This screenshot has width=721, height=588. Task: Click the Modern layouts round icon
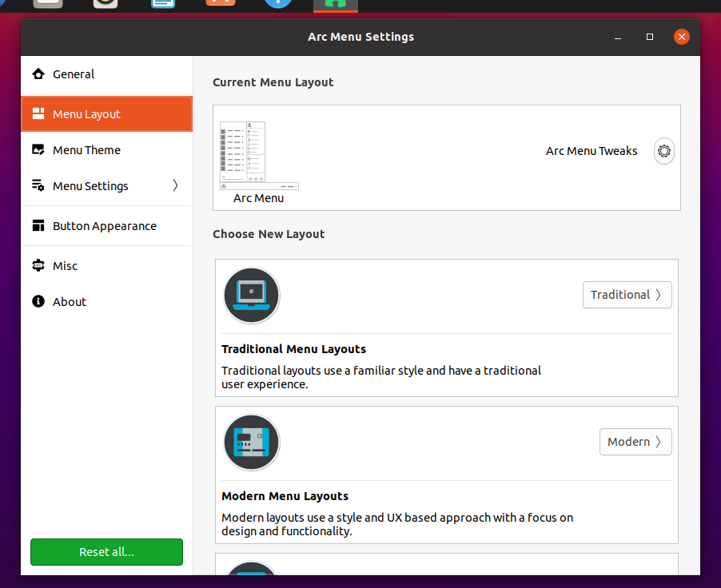252,443
